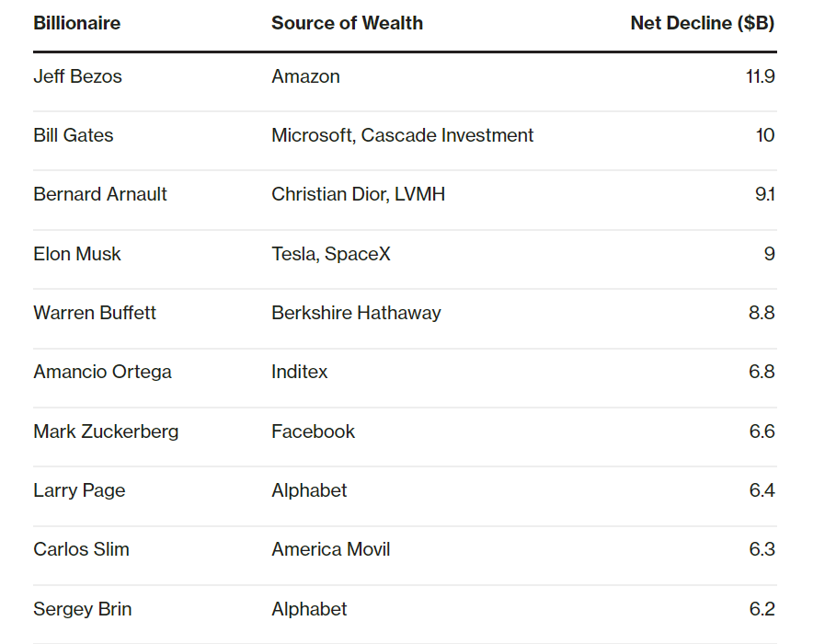Click the Net Decline ($B) header

[702, 24]
